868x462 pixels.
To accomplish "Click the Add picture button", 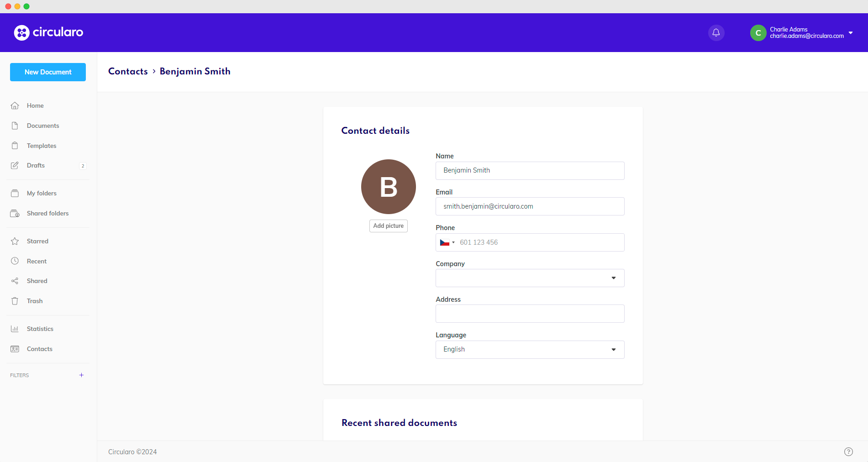I will click(x=388, y=226).
